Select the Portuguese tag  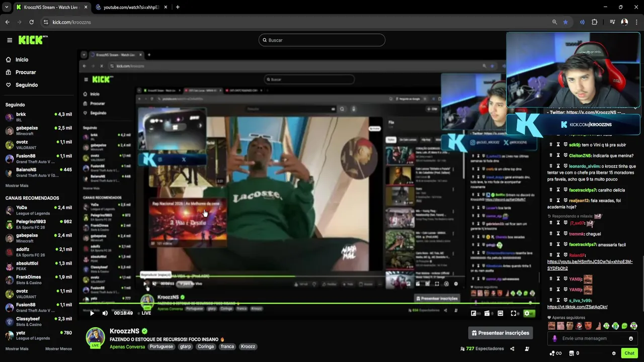coord(161,347)
